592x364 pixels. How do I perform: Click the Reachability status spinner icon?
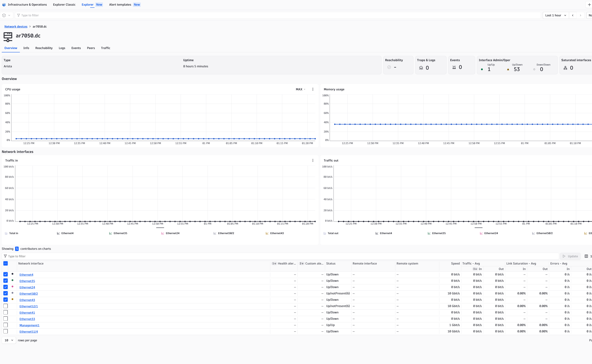coord(389,67)
